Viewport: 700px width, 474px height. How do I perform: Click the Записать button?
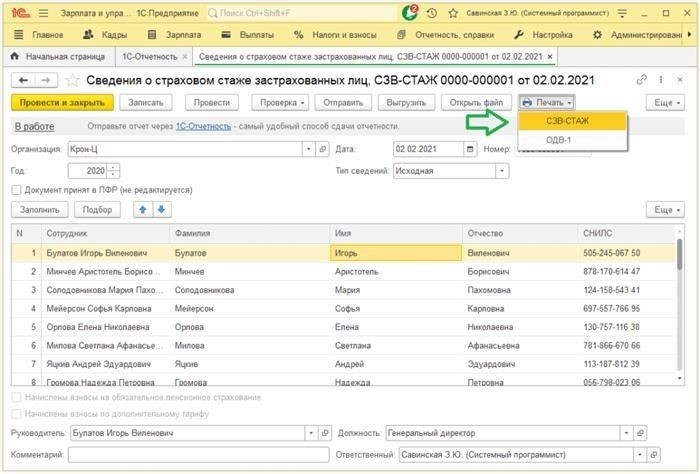coord(146,103)
